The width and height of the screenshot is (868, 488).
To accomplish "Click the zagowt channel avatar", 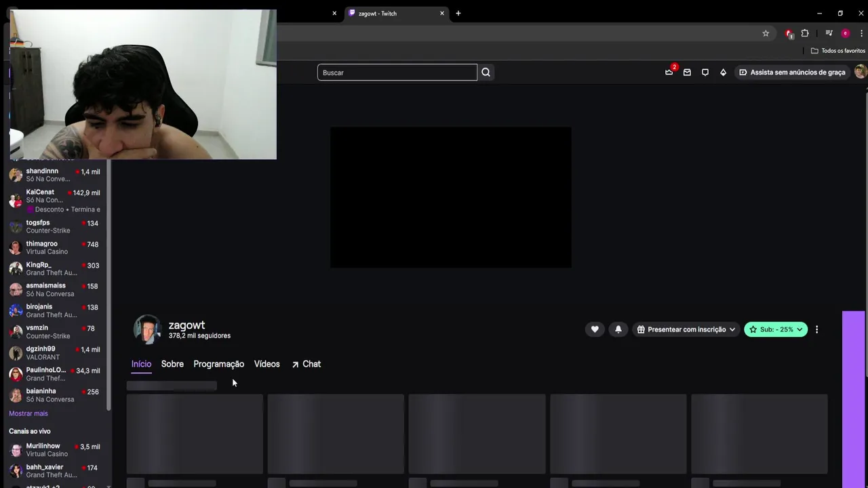I will pos(147,329).
